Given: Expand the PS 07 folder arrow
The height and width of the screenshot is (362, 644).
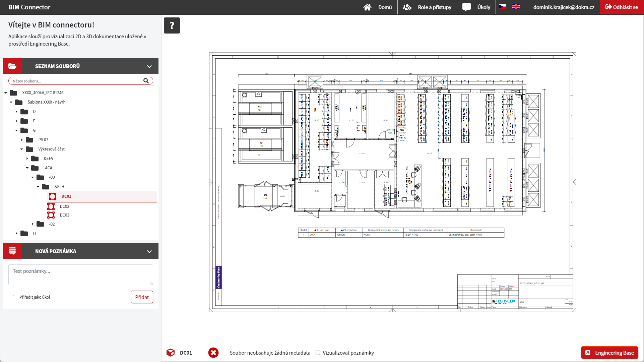Looking at the screenshot, I should (x=22, y=140).
